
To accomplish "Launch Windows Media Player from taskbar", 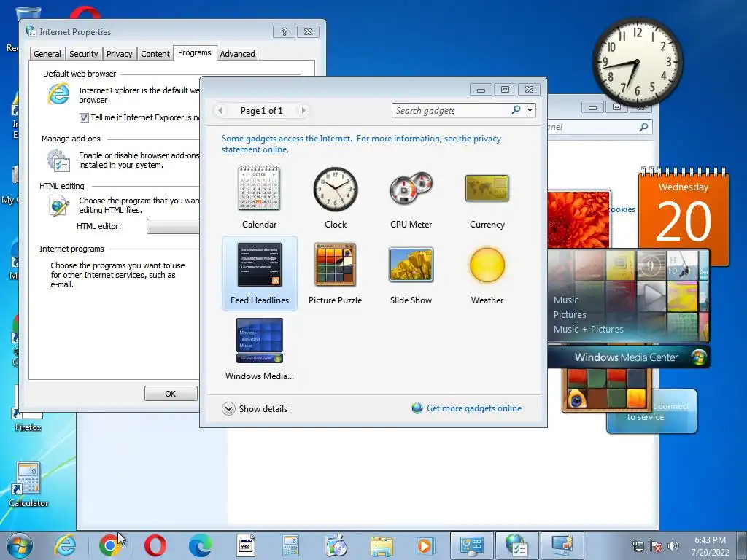I will (x=425, y=545).
